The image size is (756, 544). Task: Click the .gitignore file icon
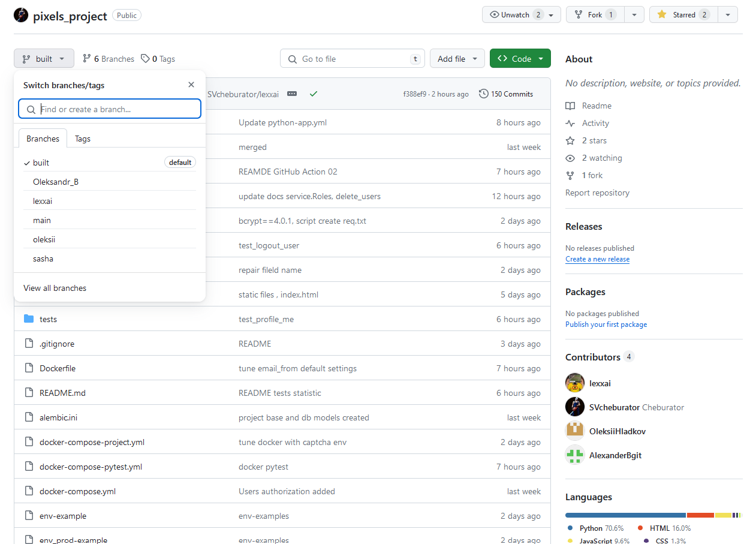(x=29, y=344)
